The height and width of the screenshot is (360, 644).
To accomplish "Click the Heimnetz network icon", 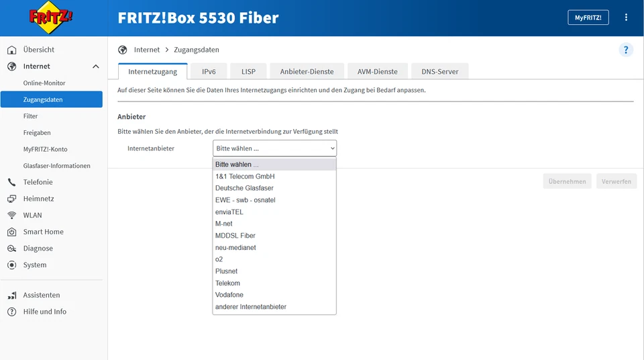I will click(x=12, y=199).
